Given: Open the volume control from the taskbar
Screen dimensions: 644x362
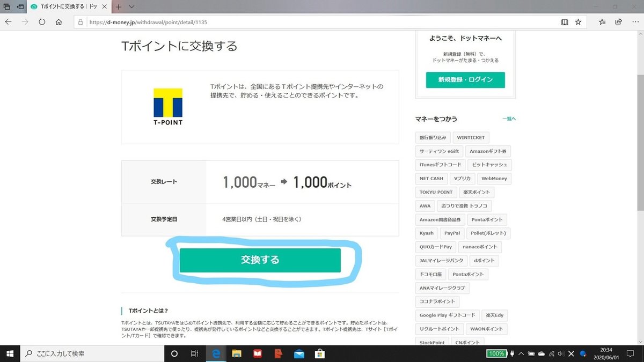Looking at the screenshot, I should tap(561, 353).
